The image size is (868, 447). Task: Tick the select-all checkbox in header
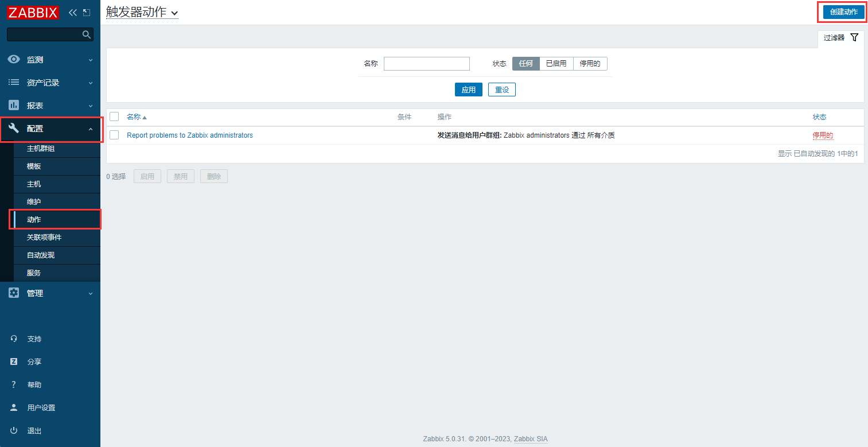point(114,116)
